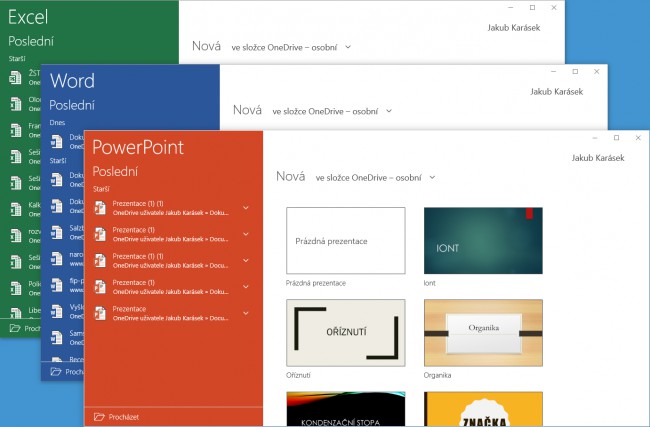This screenshot has width=650, height=427.
Task: Click Procházet in the PowerPoint window
Action: [x=124, y=417]
